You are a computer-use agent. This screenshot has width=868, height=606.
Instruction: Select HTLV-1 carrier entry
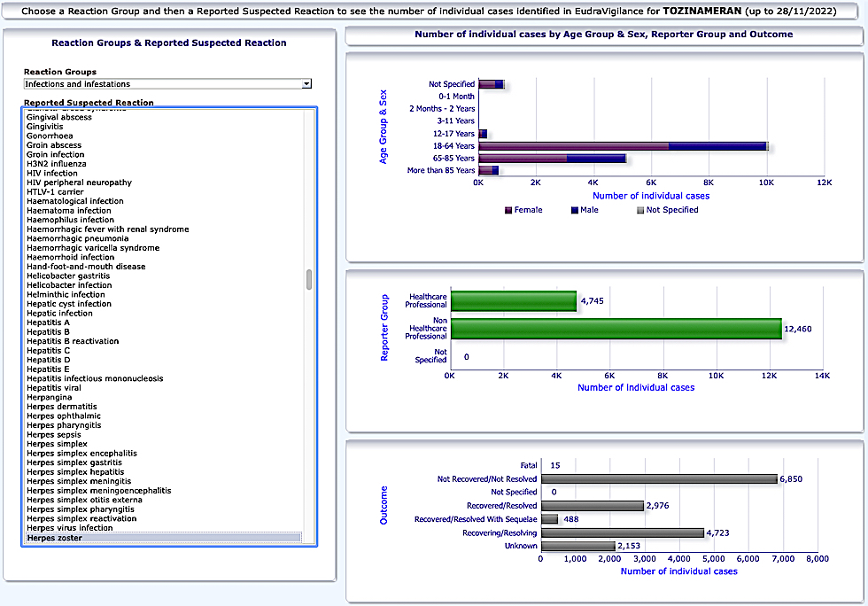click(55, 191)
